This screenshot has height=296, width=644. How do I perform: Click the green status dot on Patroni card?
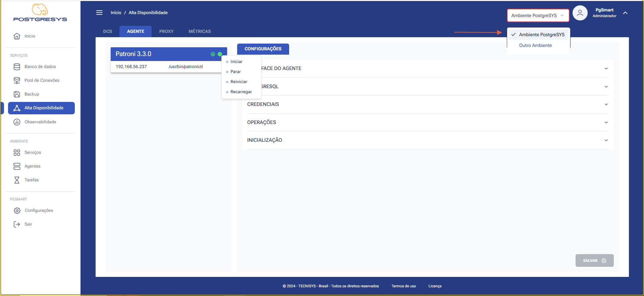[220, 54]
